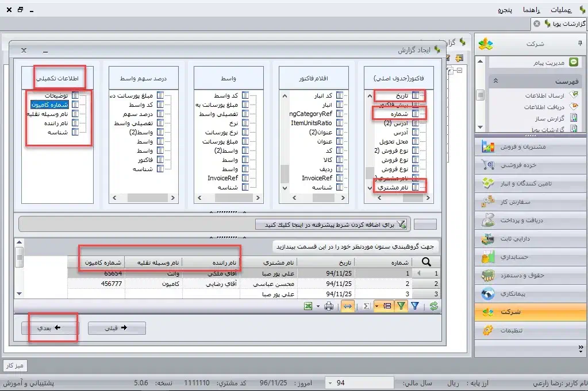Viewport: 588px width, 391px height.
Task: Toggle the group panel display button
Action: 386,307
